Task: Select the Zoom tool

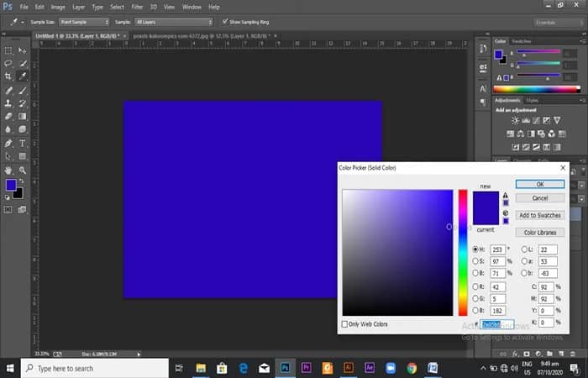Action: click(x=23, y=171)
